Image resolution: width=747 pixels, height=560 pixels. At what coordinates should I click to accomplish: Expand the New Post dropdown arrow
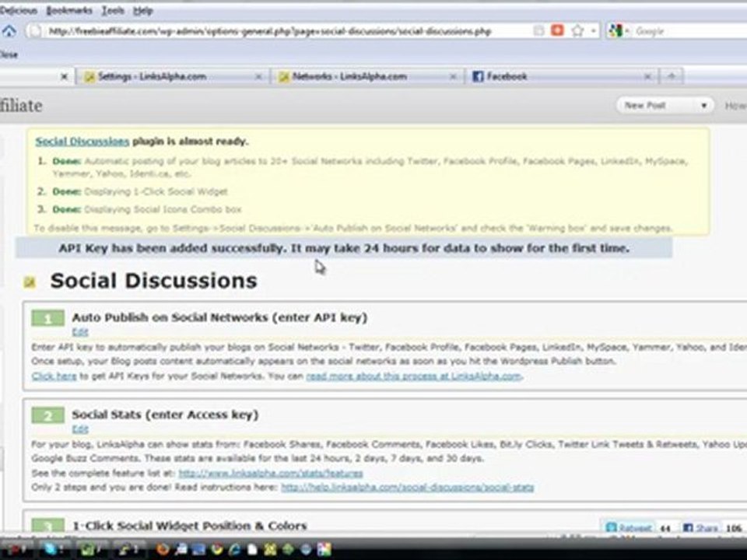703,105
